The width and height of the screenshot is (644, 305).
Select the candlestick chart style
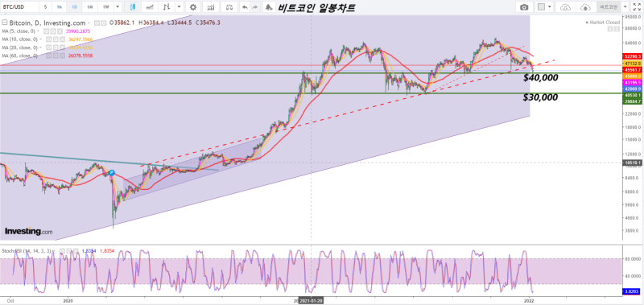[132, 7]
